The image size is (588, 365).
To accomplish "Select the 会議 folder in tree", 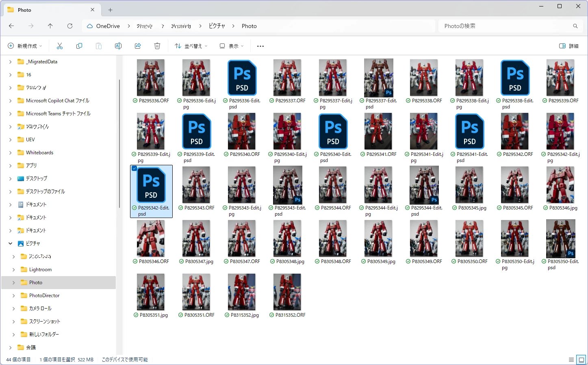I will (x=31, y=348).
